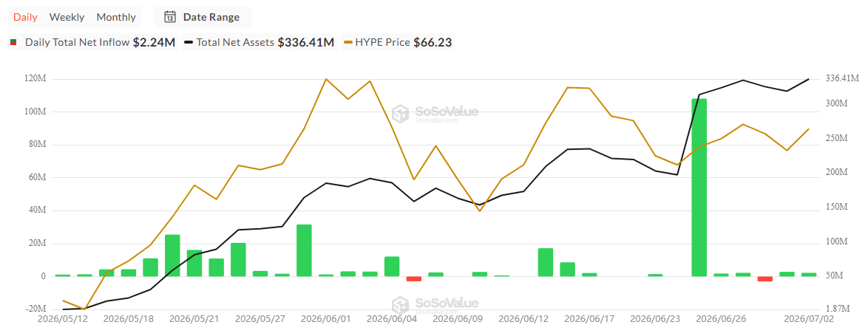The image size is (868, 336).
Task: Click the 300M right axis value
Action: click(x=837, y=103)
